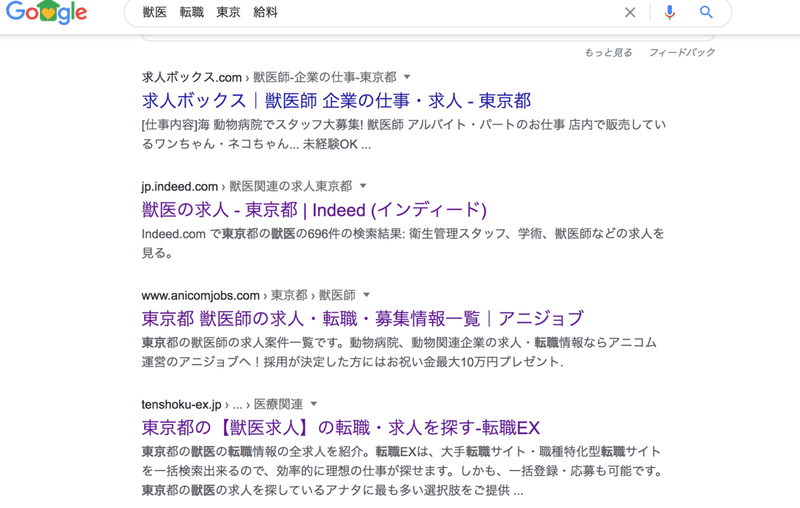Click the tenshoku-ex.jp breadcrumb URL

click(x=182, y=404)
